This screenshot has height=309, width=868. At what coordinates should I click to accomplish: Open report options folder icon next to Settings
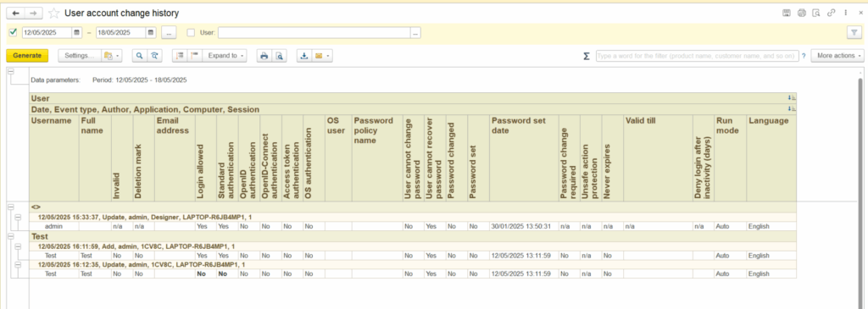point(108,56)
